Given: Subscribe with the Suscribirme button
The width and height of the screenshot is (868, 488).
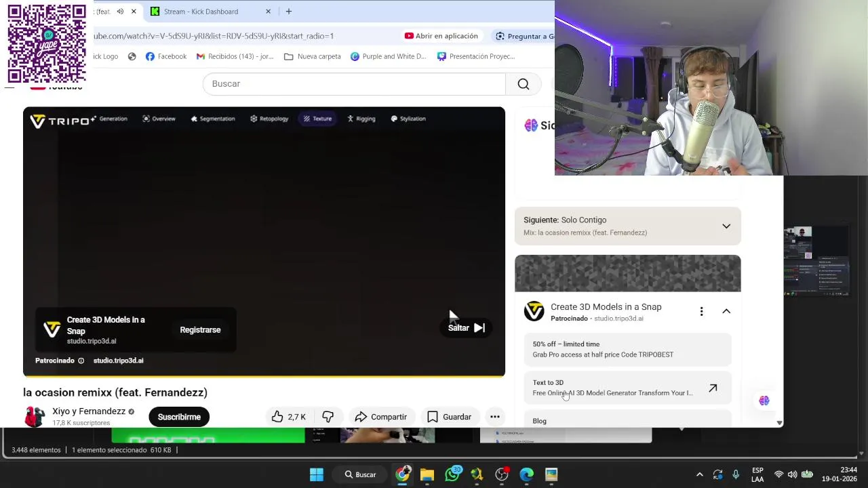Looking at the screenshot, I should coord(179,417).
